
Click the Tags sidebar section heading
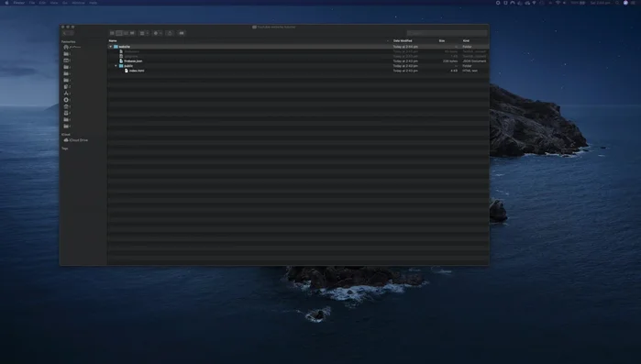pos(64,149)
